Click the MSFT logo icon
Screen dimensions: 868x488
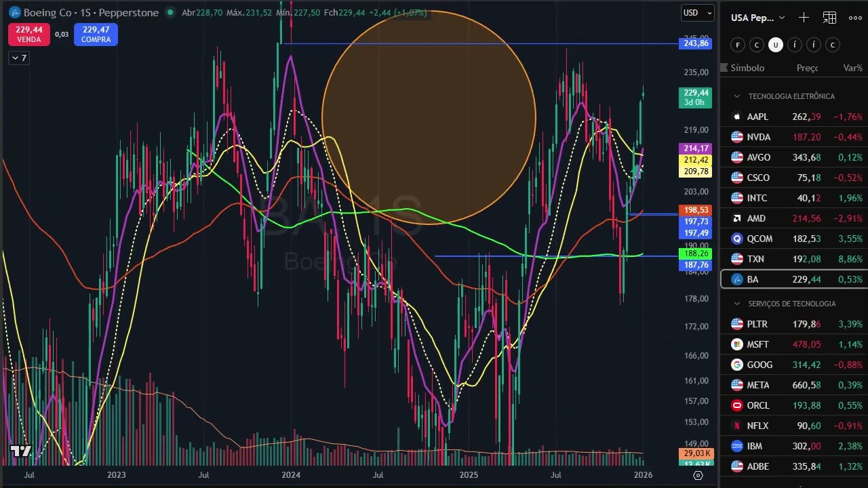pyautogui.click(x=737, y=344)
